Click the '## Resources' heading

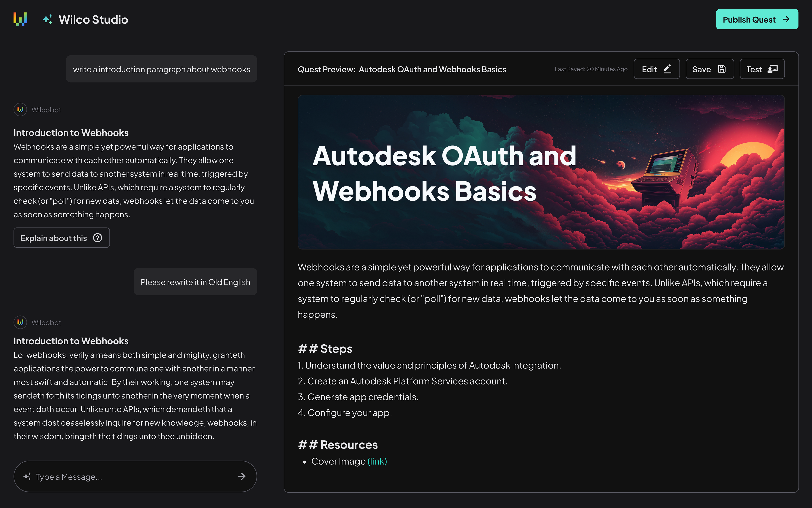click(x=337, y=444)
